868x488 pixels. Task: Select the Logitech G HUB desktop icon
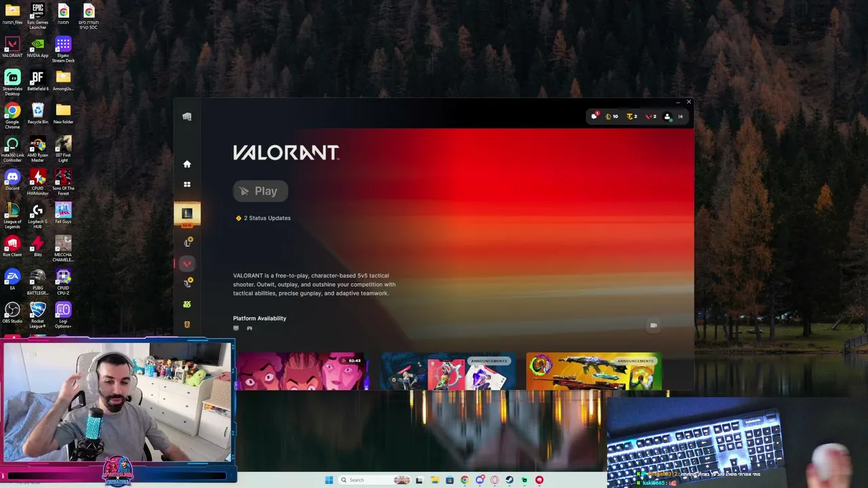click(38, 216)
